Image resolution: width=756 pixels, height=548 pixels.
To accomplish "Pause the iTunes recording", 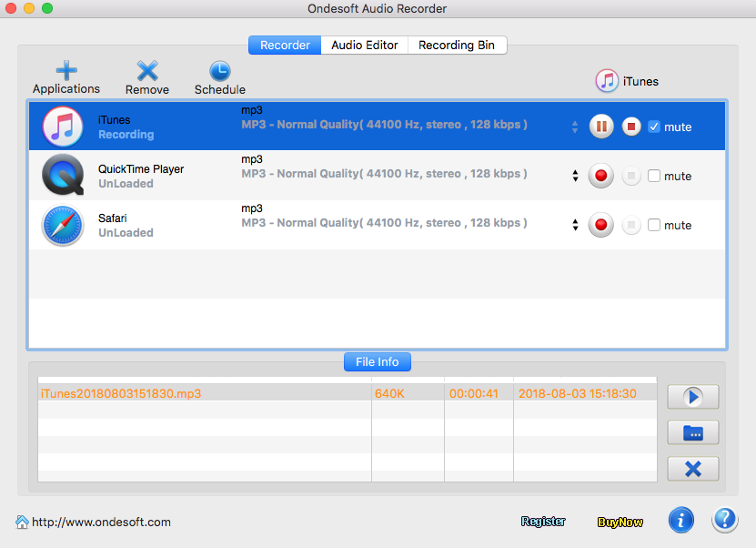I will coord(601,127).
